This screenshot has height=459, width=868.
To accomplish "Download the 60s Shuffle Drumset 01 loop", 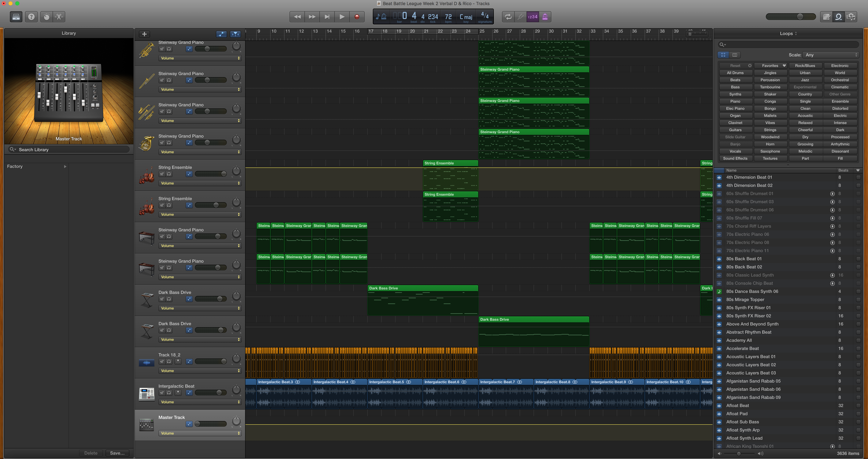I will point(832,194).
